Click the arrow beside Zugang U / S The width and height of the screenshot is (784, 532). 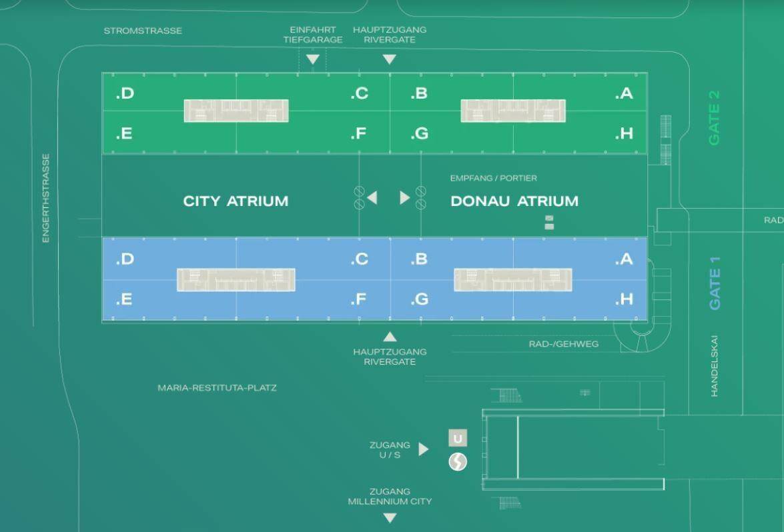[424, 449]
